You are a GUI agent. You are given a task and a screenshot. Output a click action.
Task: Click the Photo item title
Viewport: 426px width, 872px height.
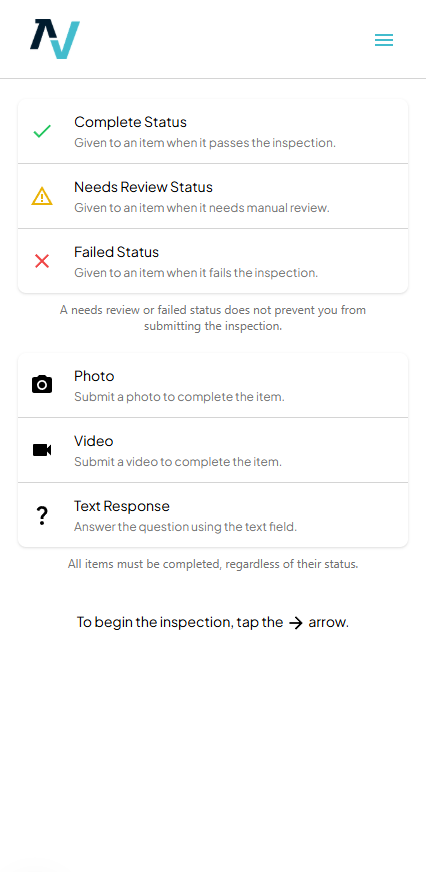(x=95, y=376)
